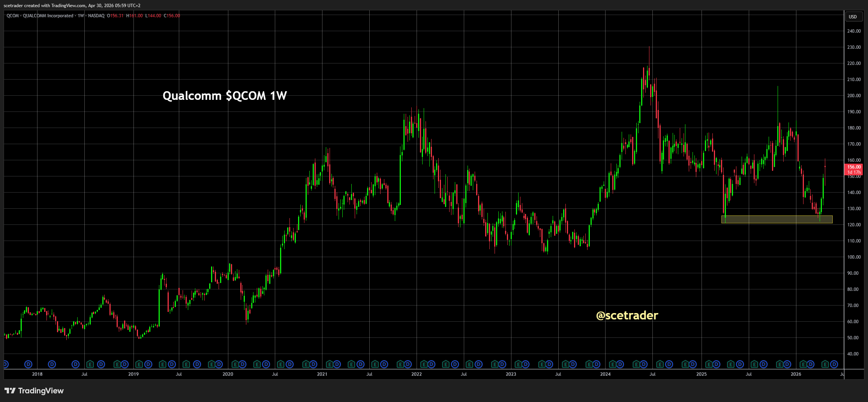Click the 2025 label on the time axis
The width and height of the screenshot is (868, 402).
(702, 374)
